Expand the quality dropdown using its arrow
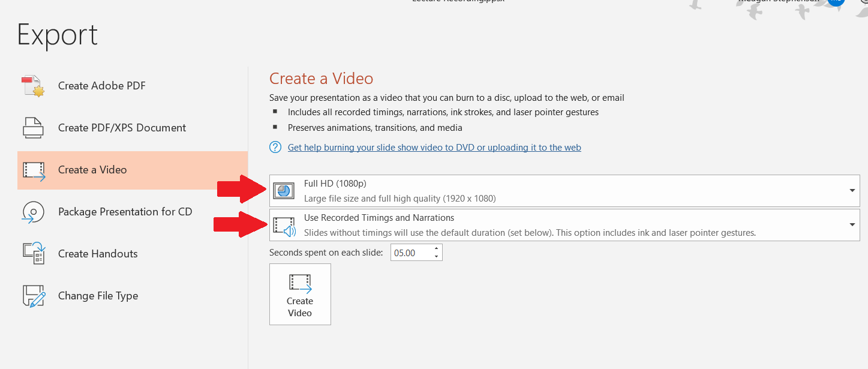 coord(852,191)
